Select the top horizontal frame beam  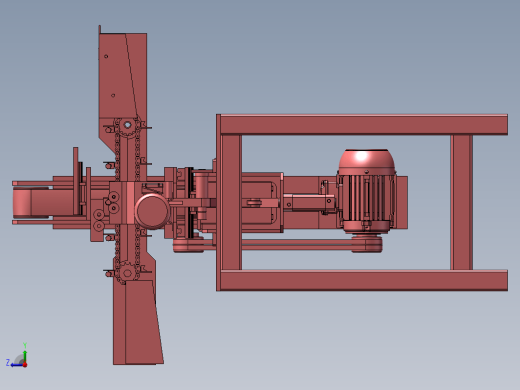[x=364, y=125]
